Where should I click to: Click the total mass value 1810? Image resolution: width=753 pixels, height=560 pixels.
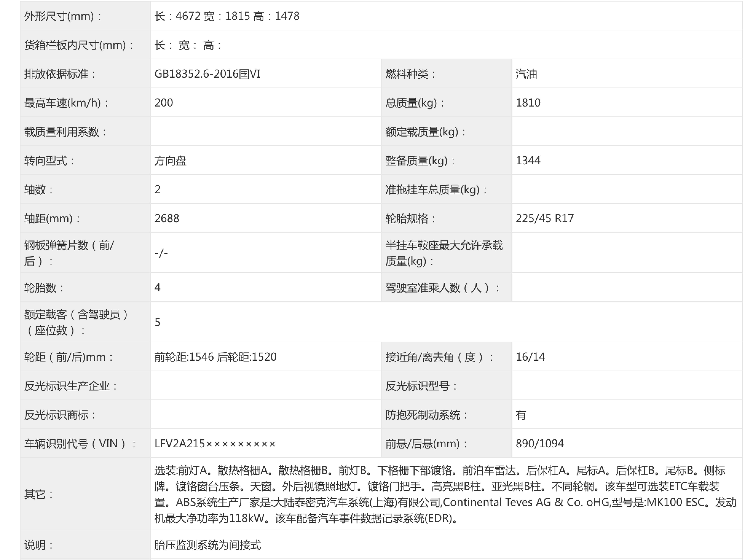click(528, 103)
